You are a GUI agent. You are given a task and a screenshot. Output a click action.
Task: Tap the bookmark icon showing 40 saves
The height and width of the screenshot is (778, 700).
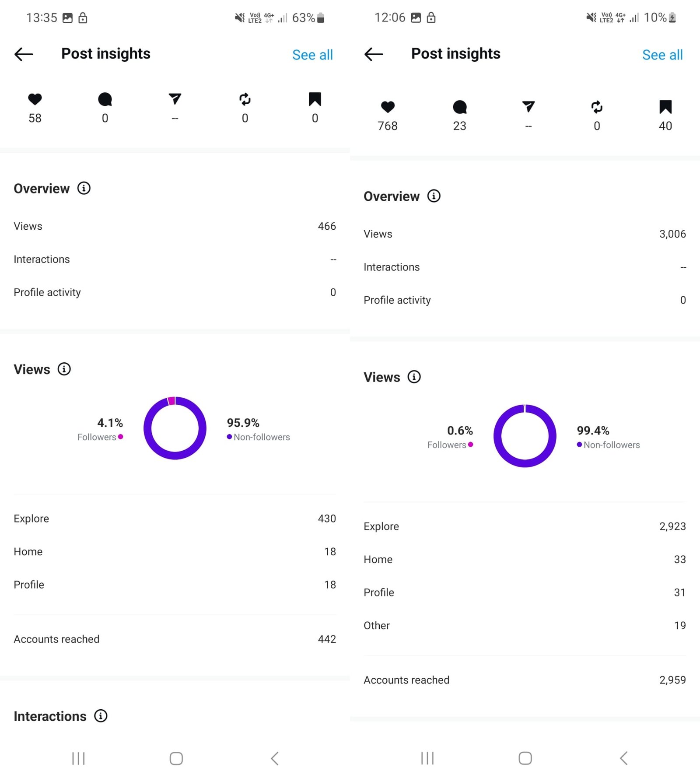(x=665, y=107)
